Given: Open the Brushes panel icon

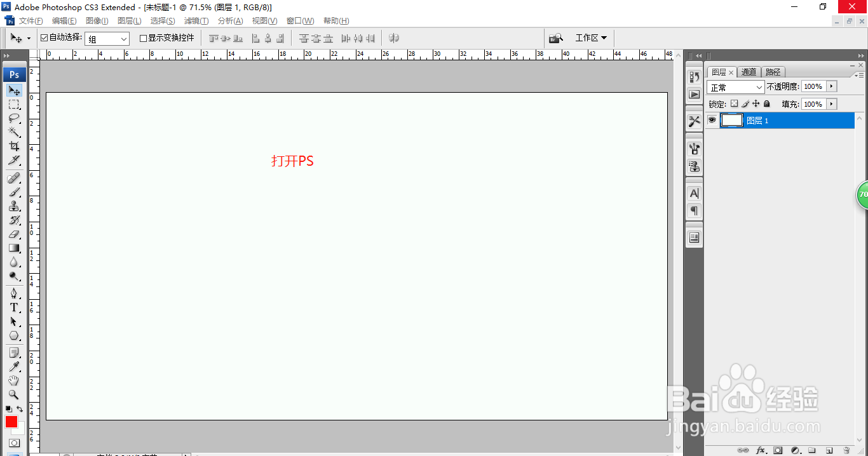Looking at the screenshot, I should pos(695,149).
